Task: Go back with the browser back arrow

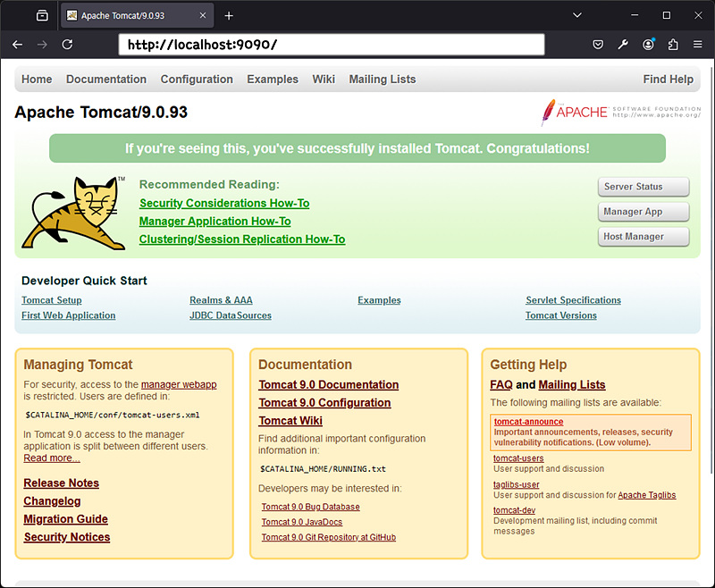Action: [x=17, y=44]
